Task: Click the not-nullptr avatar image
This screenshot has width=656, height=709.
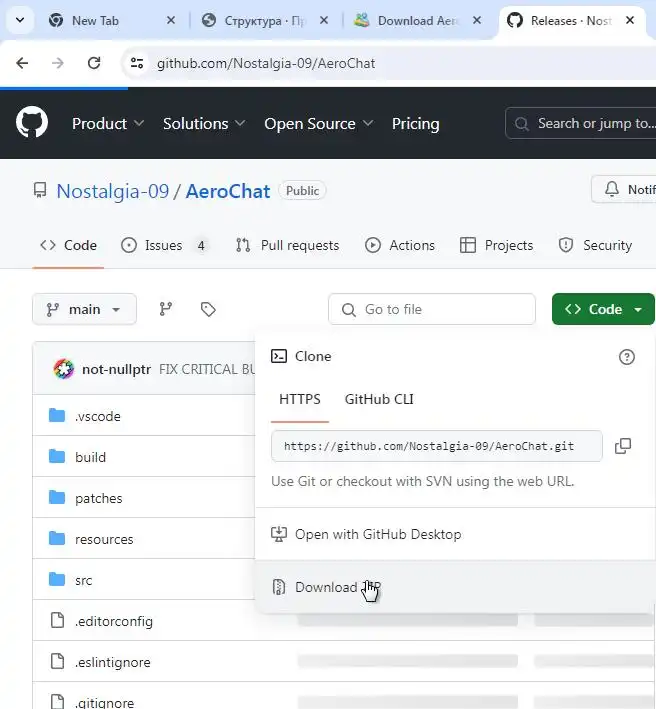Action: (x=64, y=369)
